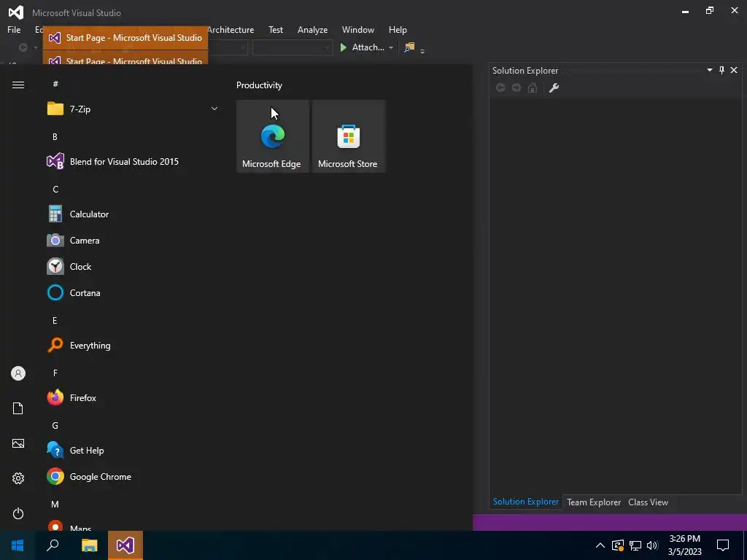Switch to the Class View tab
This screenshot has height=560, width=747.
(x=648, y=502)
